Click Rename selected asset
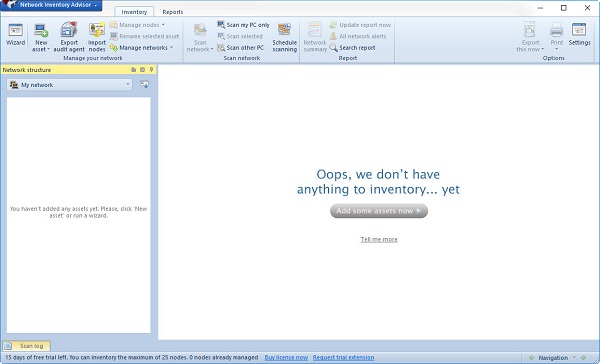Screen dimensions: 600x364 pyautogui.click(x=145, y=36)
